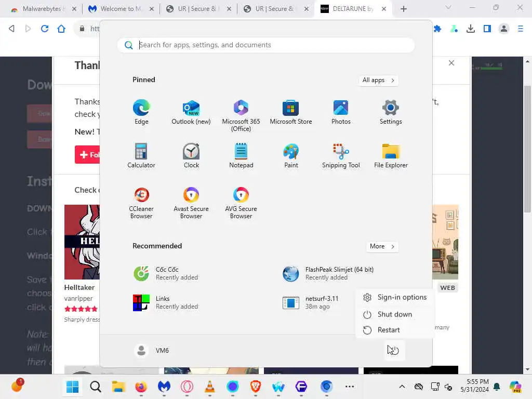Image resolution: width=532 pixels, height=399 pixels.
Task: Open browser extensions puzzle icon
Action: [437, 29]
